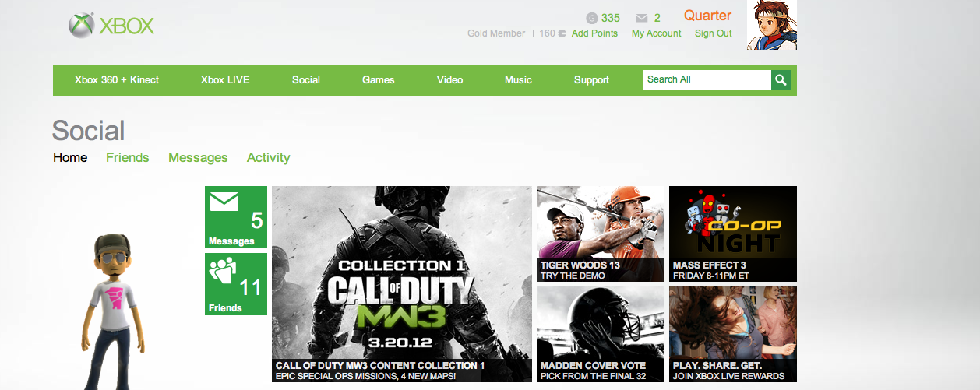Click Join Xbox Live Rewards caption
The image size is (980, 390).
coord(729,376)
